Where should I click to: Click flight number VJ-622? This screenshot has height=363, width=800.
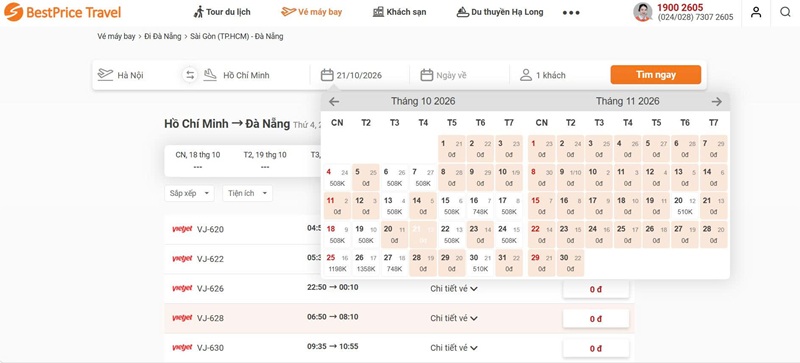tap(210, 259)
